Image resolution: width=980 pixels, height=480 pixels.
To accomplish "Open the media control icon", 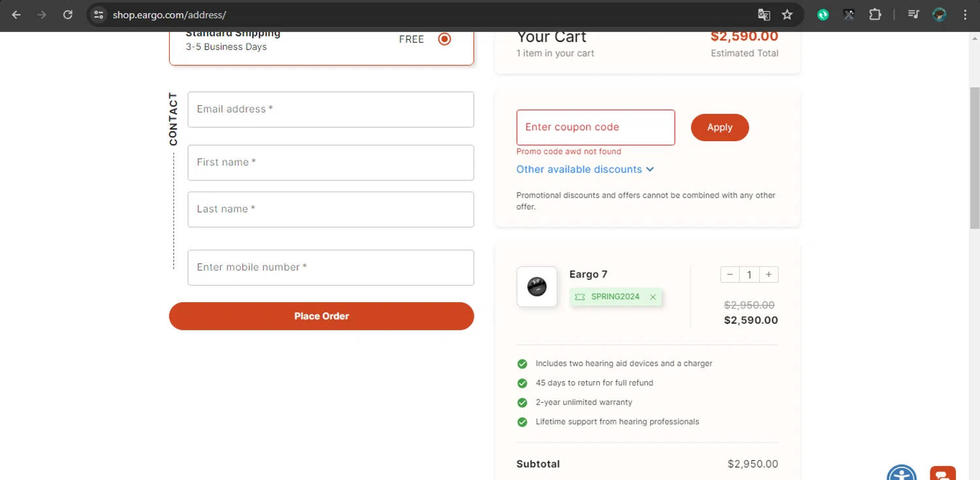I will (x=914, y=14).
